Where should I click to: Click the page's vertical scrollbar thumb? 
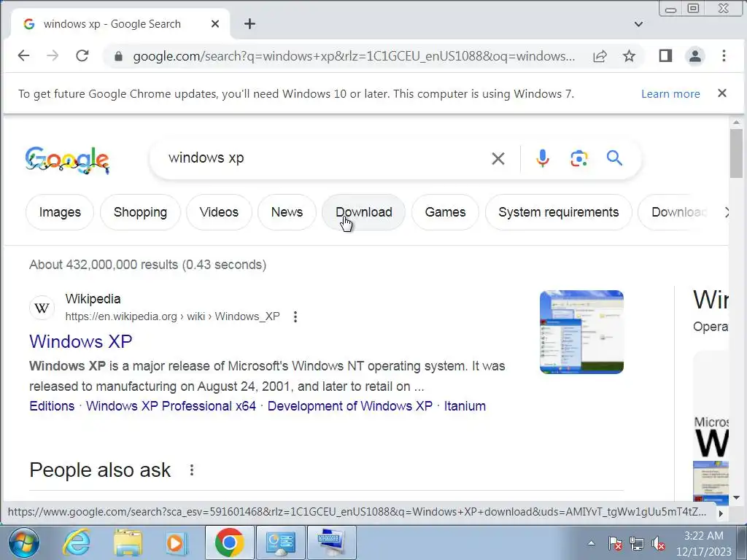tap(736, 152)
